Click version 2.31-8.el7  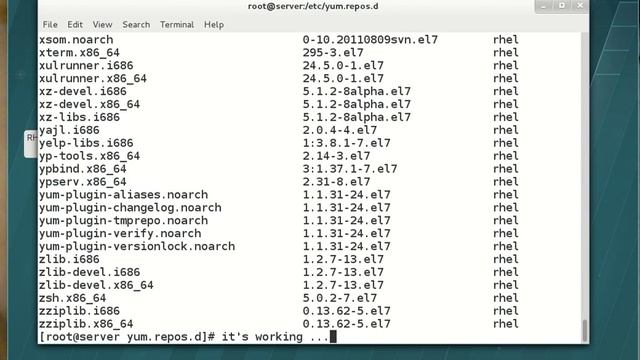tap(336, 182)
